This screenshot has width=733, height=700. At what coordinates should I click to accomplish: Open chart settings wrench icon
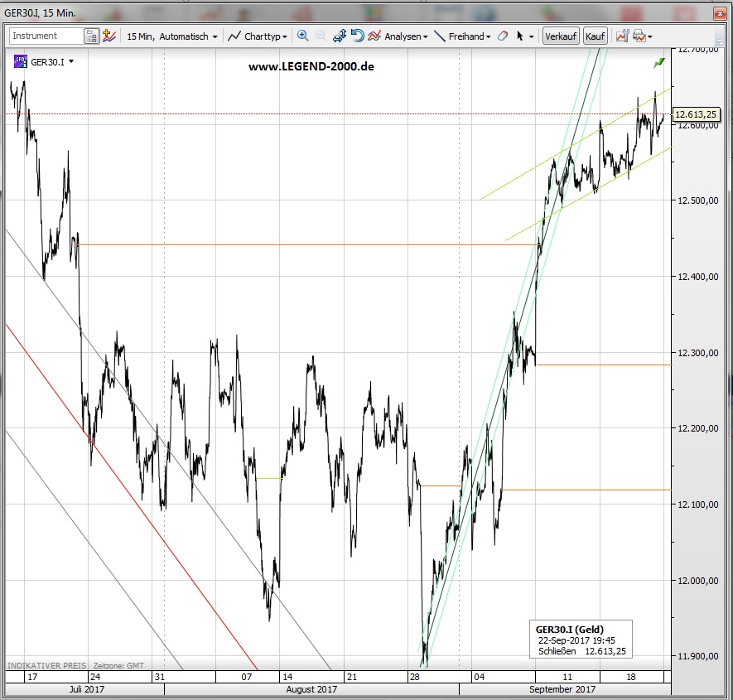coord(622,36)
